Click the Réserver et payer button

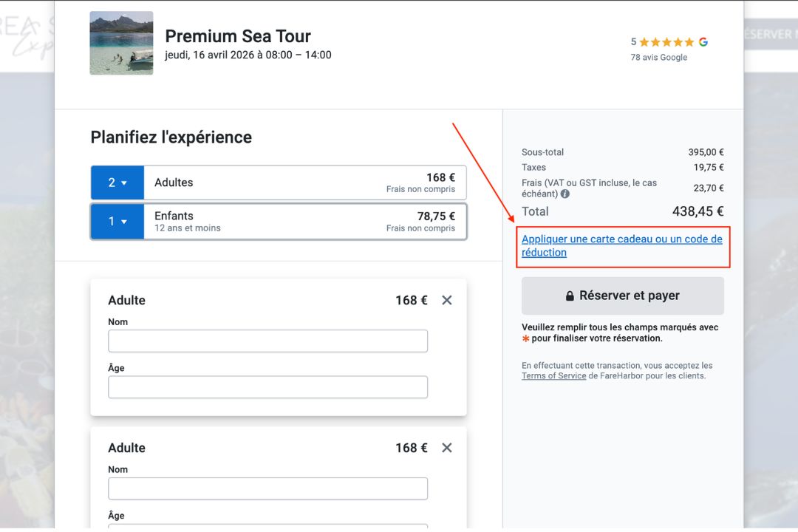(x=622, y=296)
